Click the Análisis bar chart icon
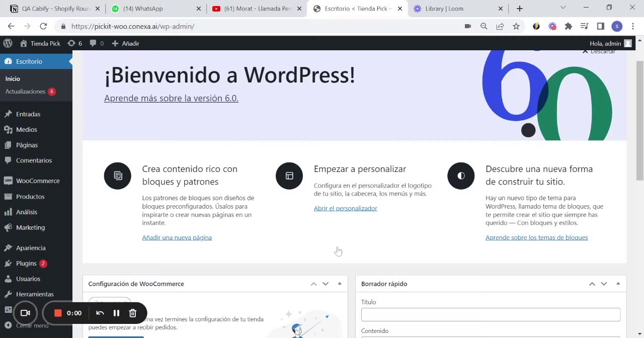The image size is (644, 338). (8, 212)
